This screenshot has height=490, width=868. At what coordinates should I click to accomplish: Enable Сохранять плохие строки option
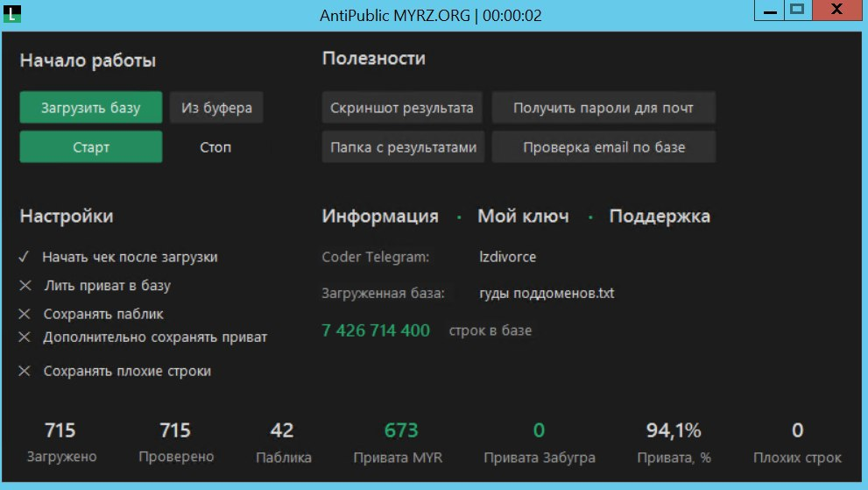click(115, 371)
